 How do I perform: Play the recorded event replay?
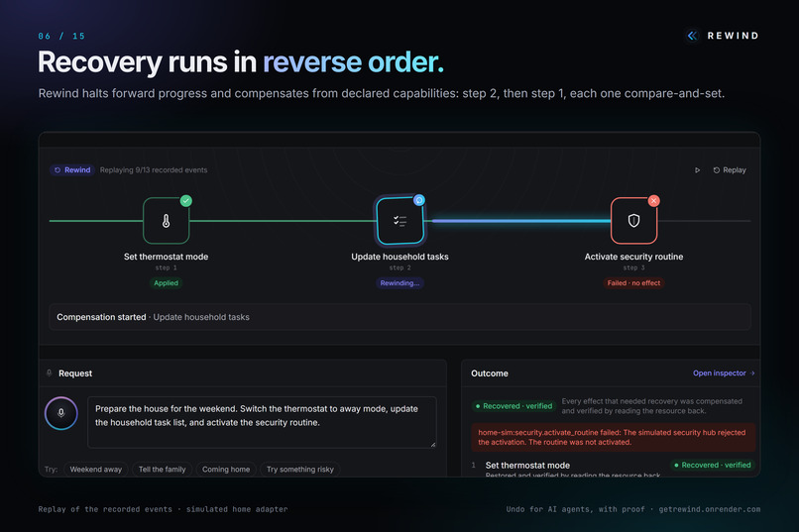point(697,170)
